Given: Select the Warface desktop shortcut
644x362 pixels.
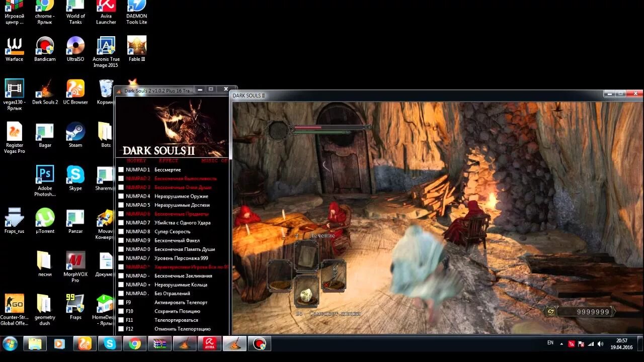Looking at the screenshot, I should [x=14, y=49].
